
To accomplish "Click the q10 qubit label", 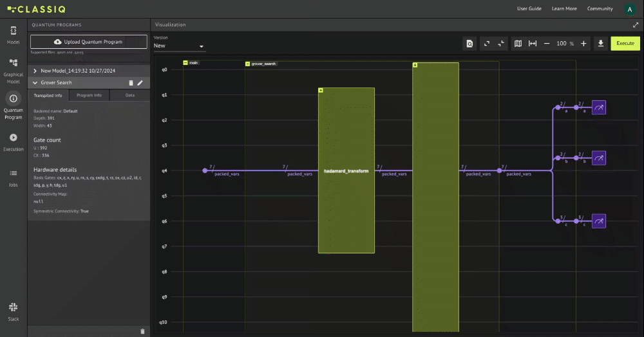I will [164, 322].
